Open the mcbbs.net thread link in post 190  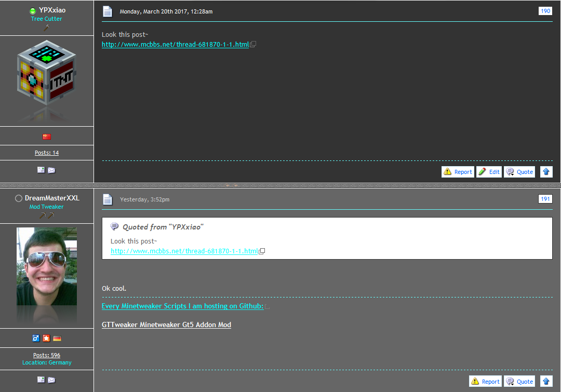175,45
